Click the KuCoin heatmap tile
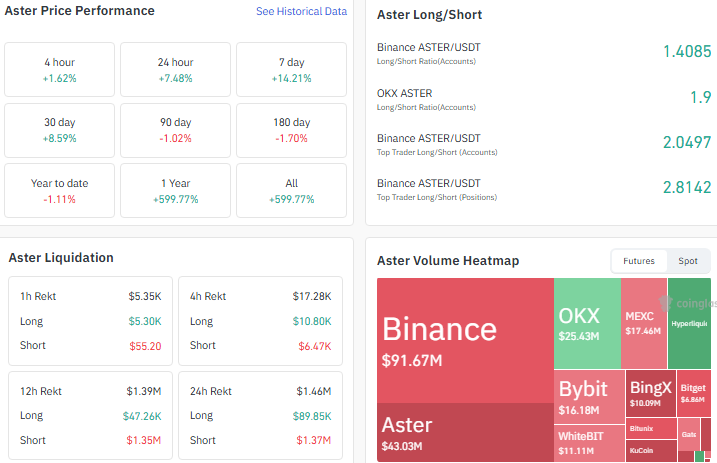Screen dimensions: 717x463 (x=651, y=451)
